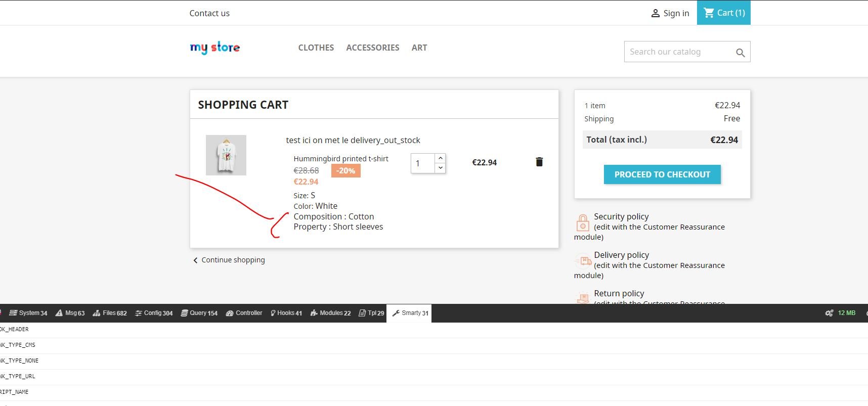Click the 'NK_TYPE_NONE' row in debug panel

[434, 360]
